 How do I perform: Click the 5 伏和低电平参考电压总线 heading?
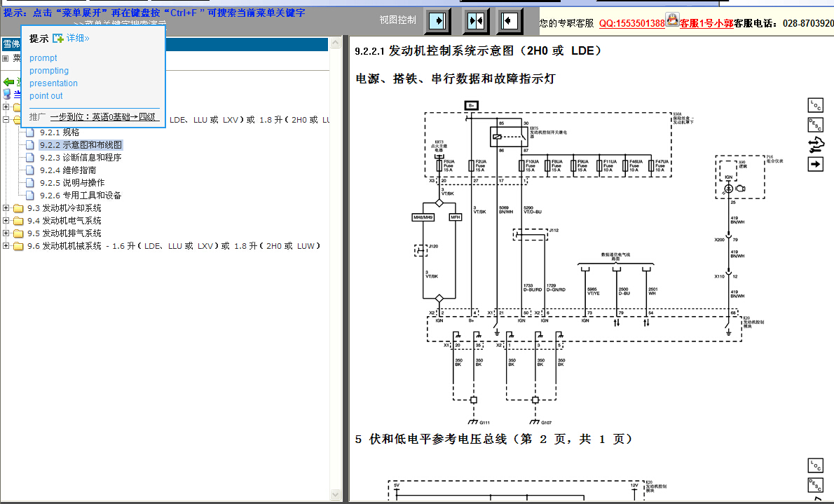coord(495,439)
